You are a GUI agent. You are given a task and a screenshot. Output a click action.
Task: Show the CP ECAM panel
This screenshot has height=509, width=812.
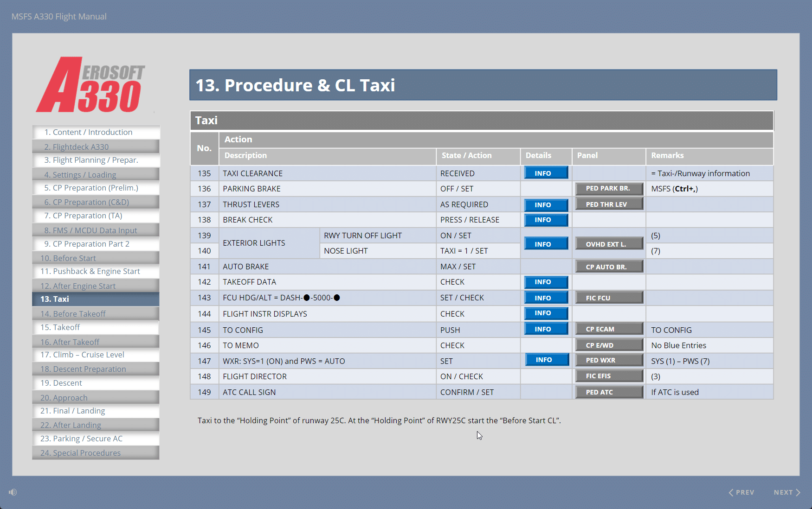pyautogui.click(x=609, y=329)
